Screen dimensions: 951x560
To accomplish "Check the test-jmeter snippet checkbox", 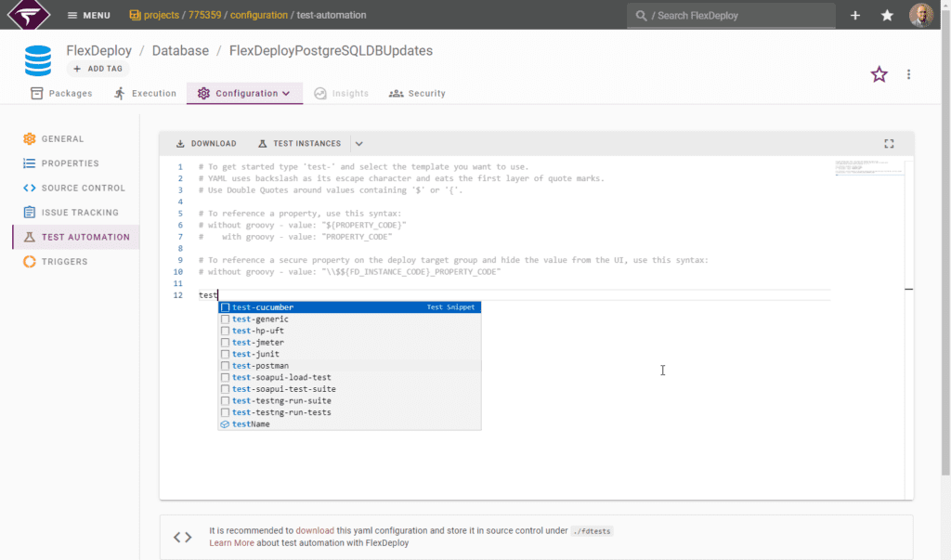I will click(224, 342).
